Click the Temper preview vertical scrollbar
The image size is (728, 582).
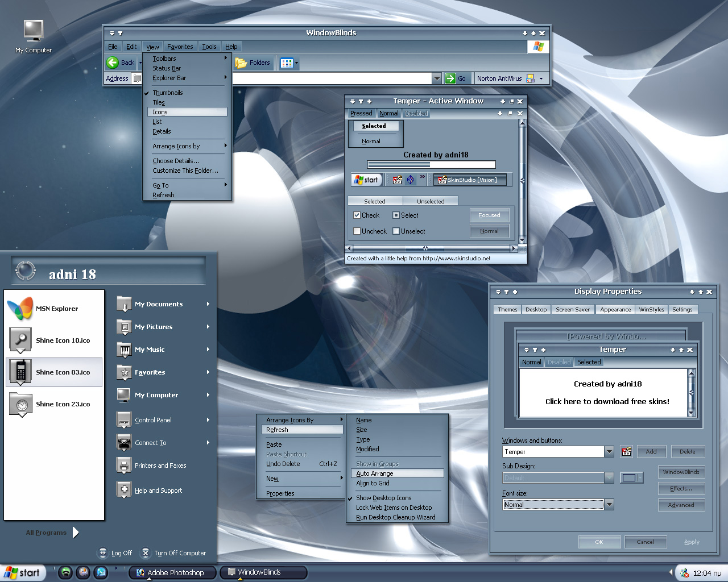[x=692, y=393]
